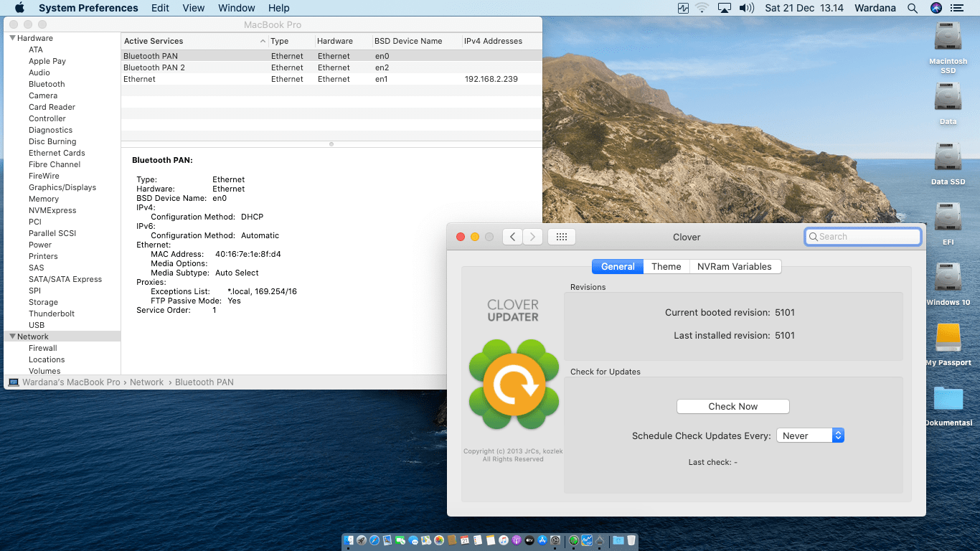The height and width of the screenshot is (551, 980).
Task: Switch to the Theme tab in Clover
Action: click(x=666, y=266)
